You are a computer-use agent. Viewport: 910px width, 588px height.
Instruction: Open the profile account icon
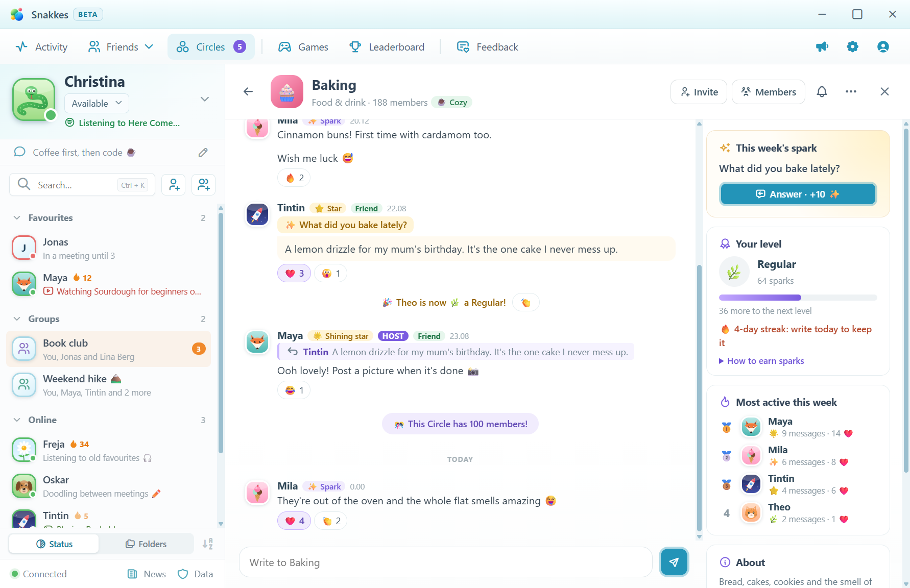tap(883, 47)
